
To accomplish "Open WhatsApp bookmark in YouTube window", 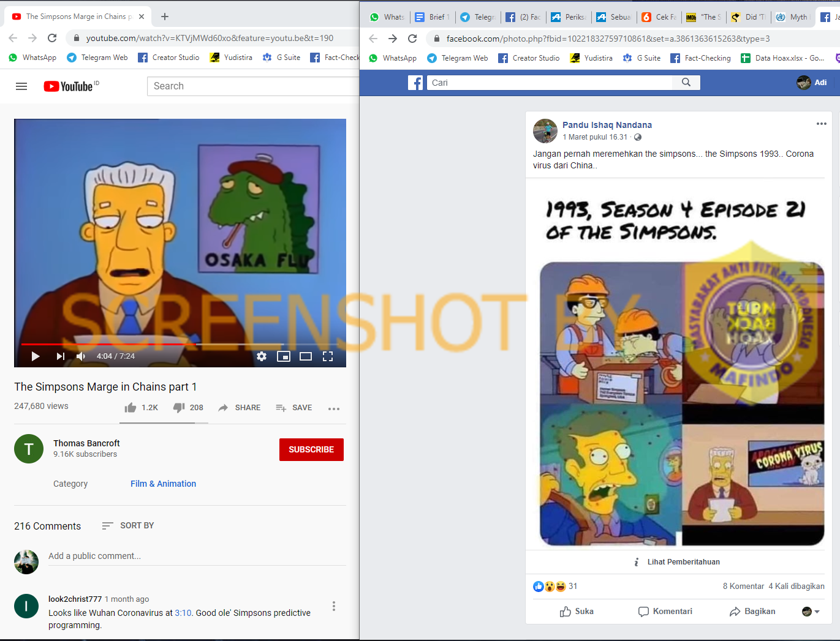I will (32, 58).
